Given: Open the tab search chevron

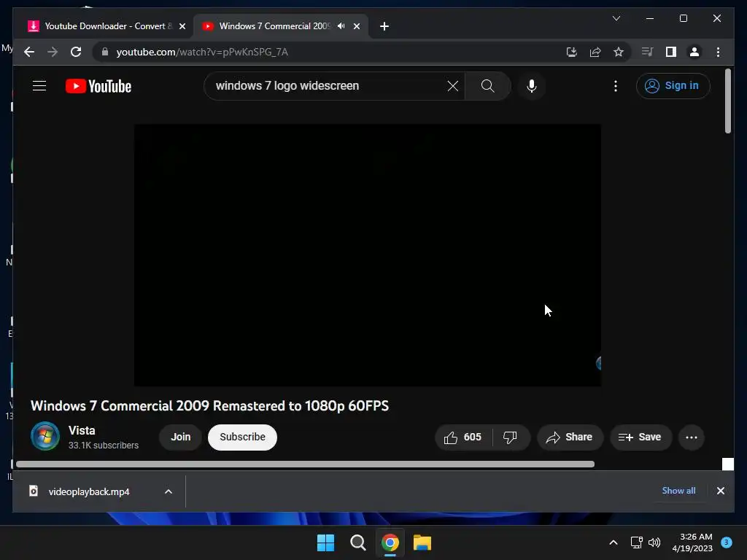Looking at the screenshot, I should [616, 18].
